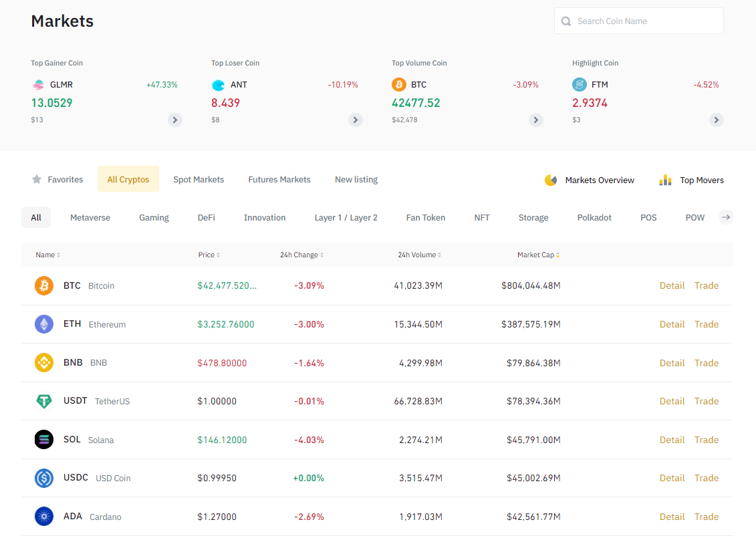The height and width of the screenshot is (536, 756).
Task: Click the search magnifier icon
Action: 566,21
